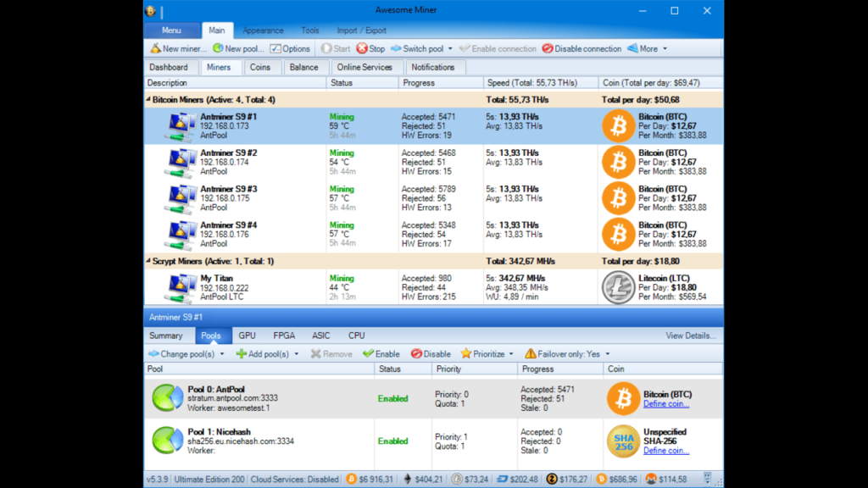Click the SHA 256 coin icon in Pool 1 row

(623, 441)
